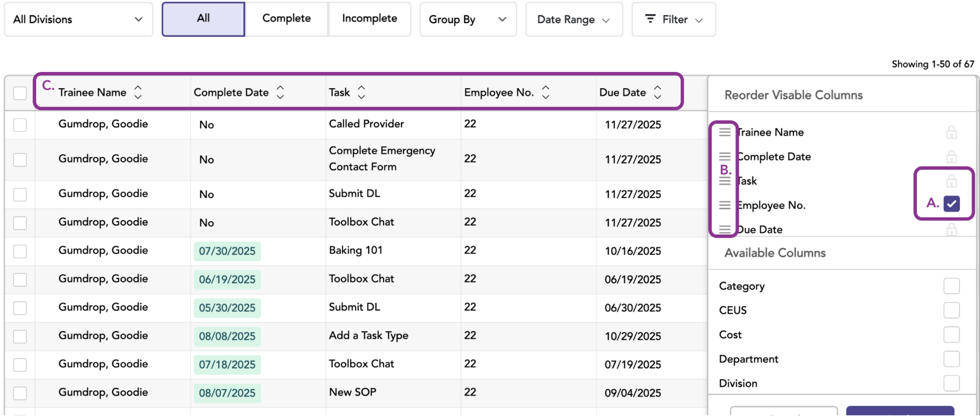980x418 pixels.
Task: Click the Task column sort arrows
Action: click(362, 92)
